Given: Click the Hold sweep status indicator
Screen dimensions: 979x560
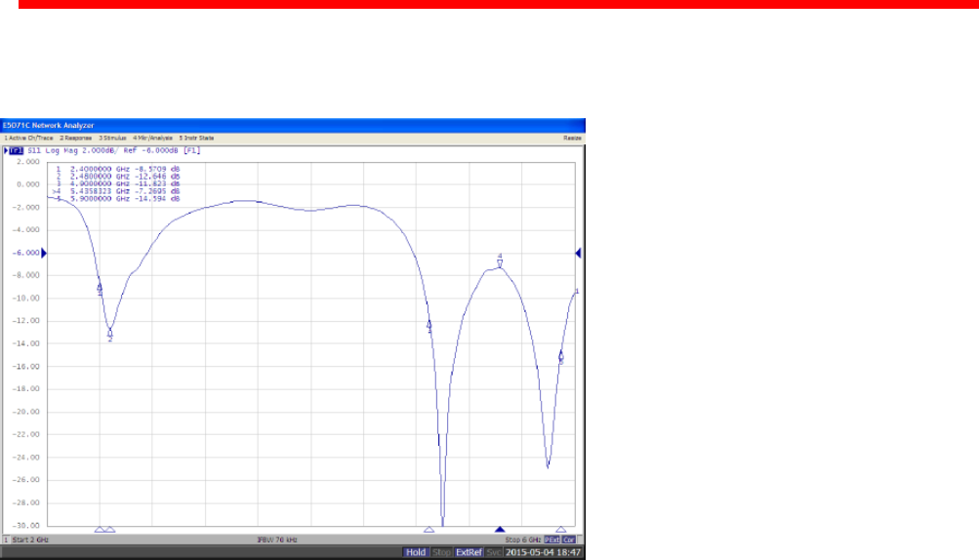Looking at the screenshot, I should [416, 552].
